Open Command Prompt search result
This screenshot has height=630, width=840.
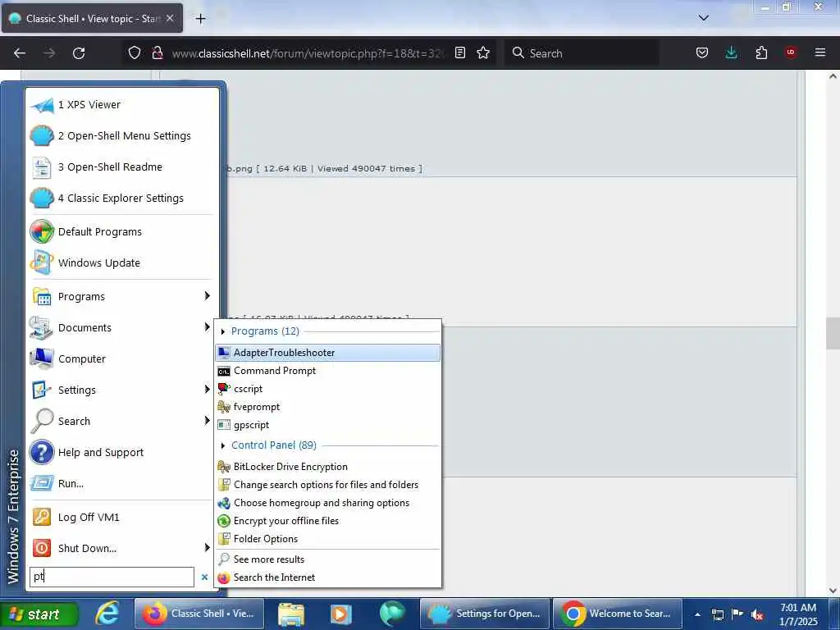tap(328, 371)
